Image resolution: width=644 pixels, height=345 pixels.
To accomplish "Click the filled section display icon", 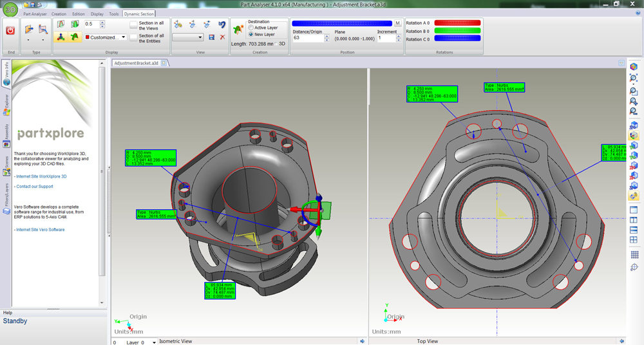I will click(75, 24).
